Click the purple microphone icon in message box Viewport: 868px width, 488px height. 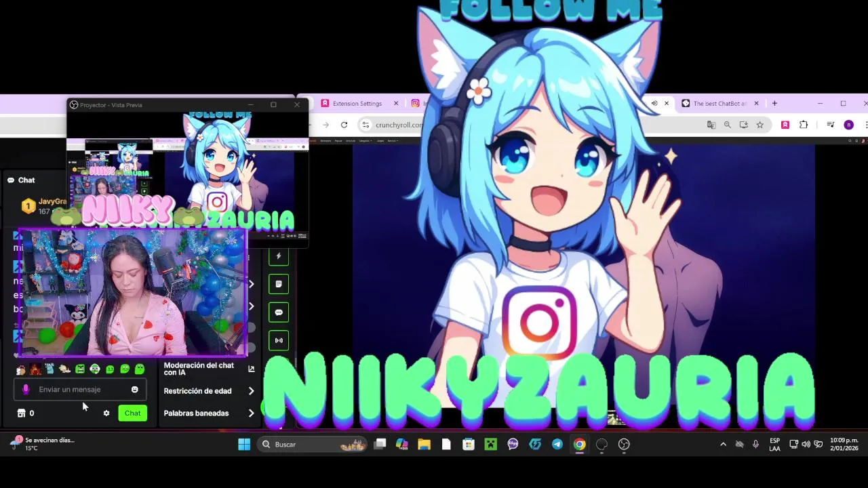pos(26,390)
